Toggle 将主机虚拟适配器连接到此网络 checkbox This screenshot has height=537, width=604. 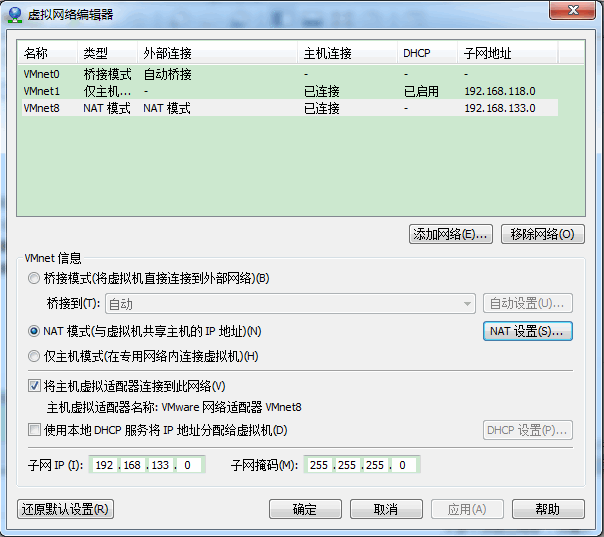[x=34, y=386]
